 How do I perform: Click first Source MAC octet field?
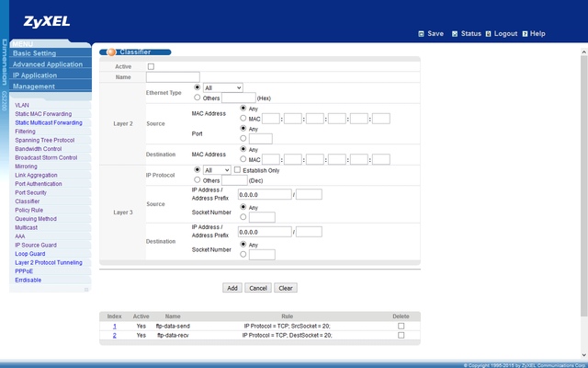pos(271,119)
